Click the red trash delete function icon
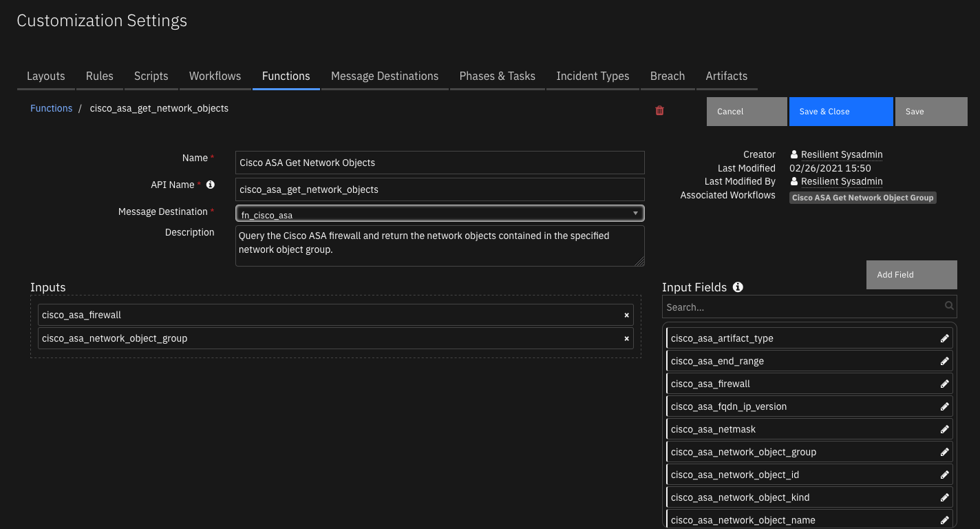This screenshot has height=529, width=980. [x=659, y=110]
